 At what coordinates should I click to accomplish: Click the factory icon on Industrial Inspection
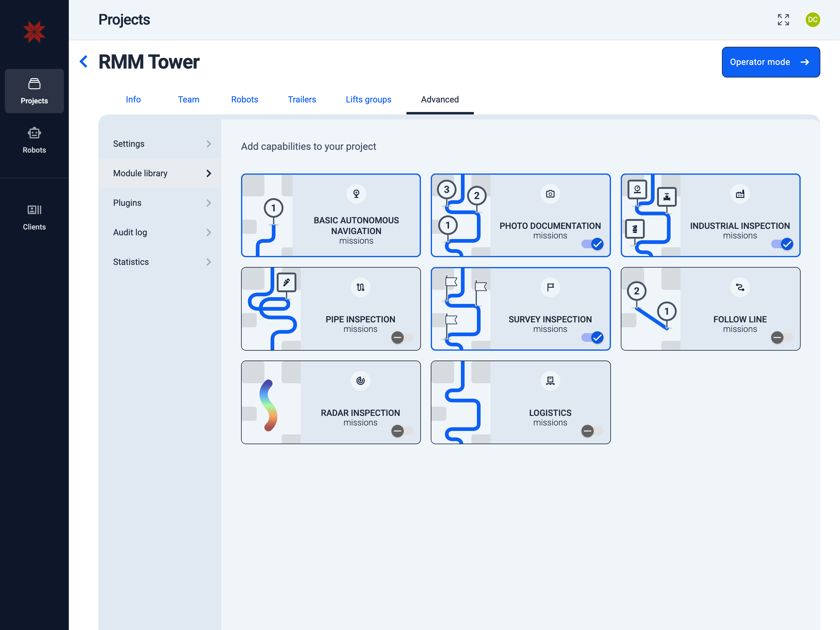click(x=740, y=194)
